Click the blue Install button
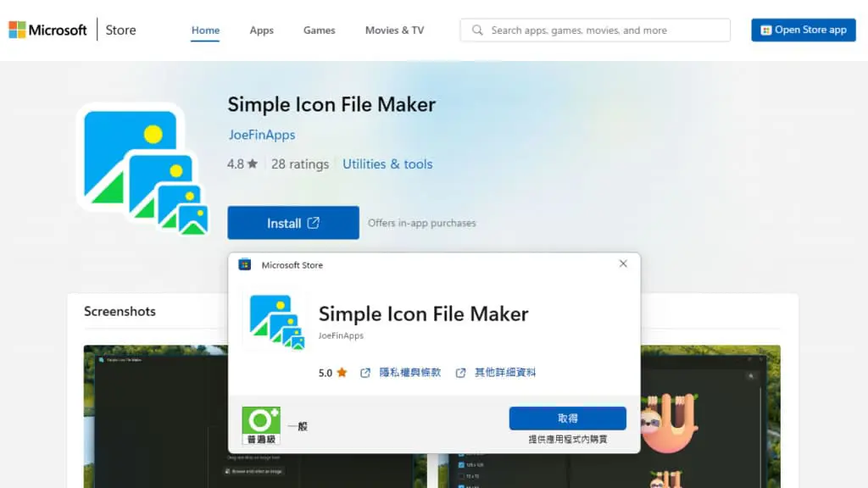The height and width of the screenshot is (488, 868). click(x=292, y=223)
